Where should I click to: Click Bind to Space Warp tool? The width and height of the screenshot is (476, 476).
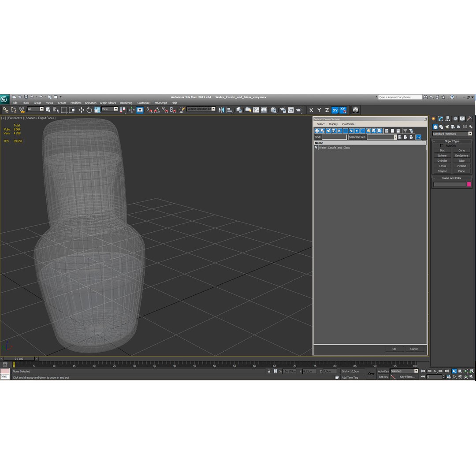point(22,110)
